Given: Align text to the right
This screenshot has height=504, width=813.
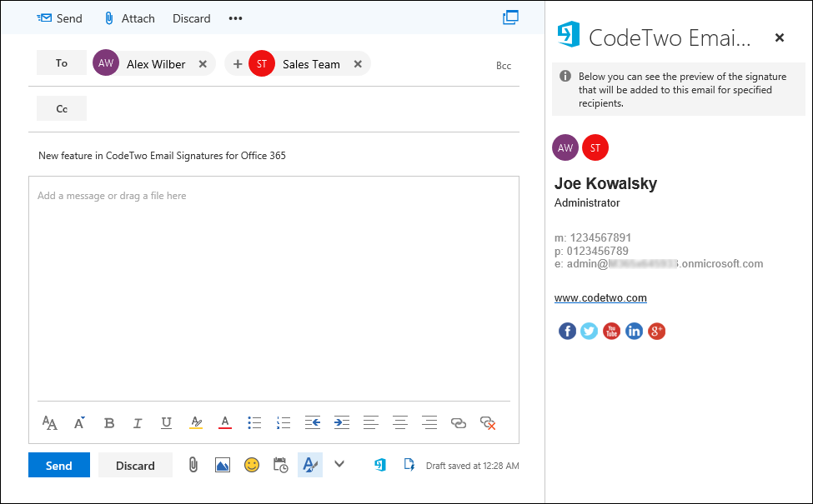Looking at the screenshot, I should (x=429, y=422).
